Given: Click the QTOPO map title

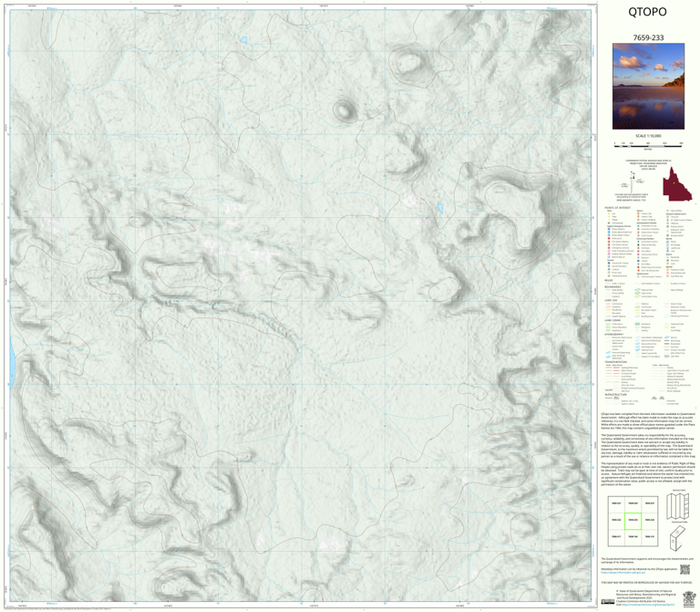Looking at the screenshot, I should pyautogui.click(x=647, y=12).
